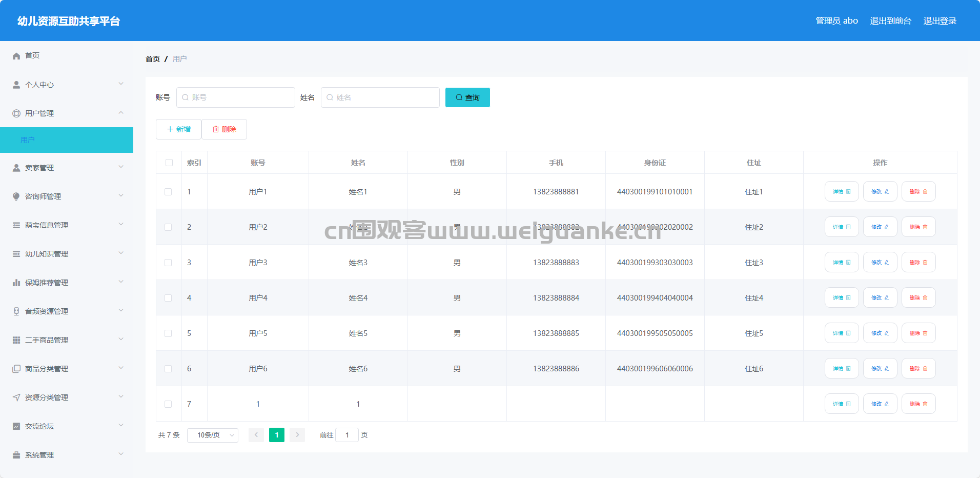980x478 pixels.
Task: Open the 10条/页 page size dropdown
Action: (213, 435)
